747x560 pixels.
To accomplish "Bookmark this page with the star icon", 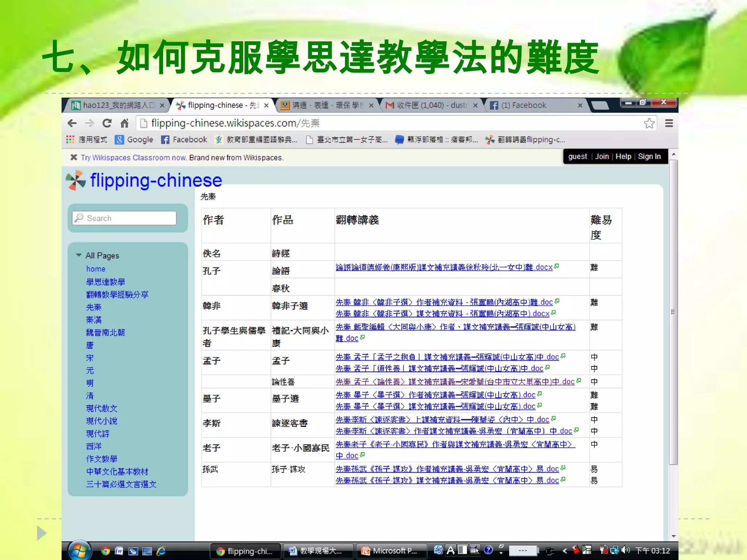I will tap(649, 123).
